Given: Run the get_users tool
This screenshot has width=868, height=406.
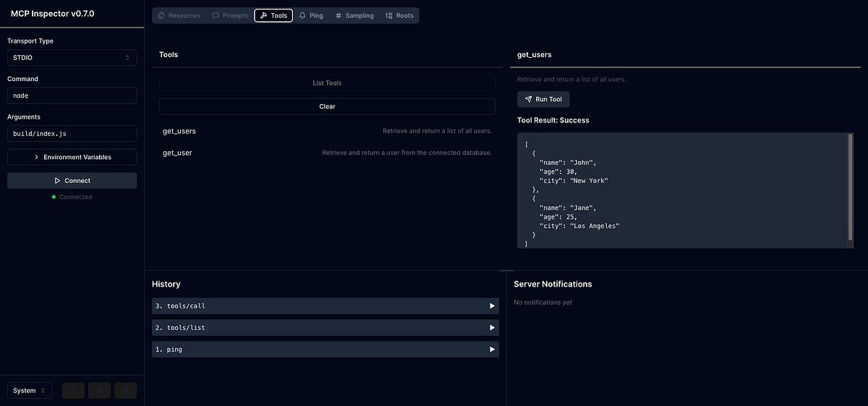Looking at the screenshot, I should tap(543, 99).
